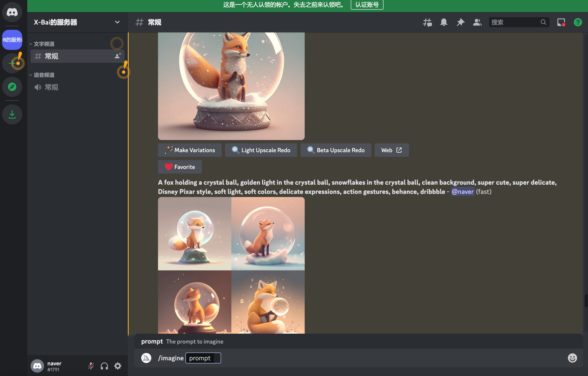Open notification settings bell icon
The height and width of the screenshot is (376, 588).
(x=444, y=22)
